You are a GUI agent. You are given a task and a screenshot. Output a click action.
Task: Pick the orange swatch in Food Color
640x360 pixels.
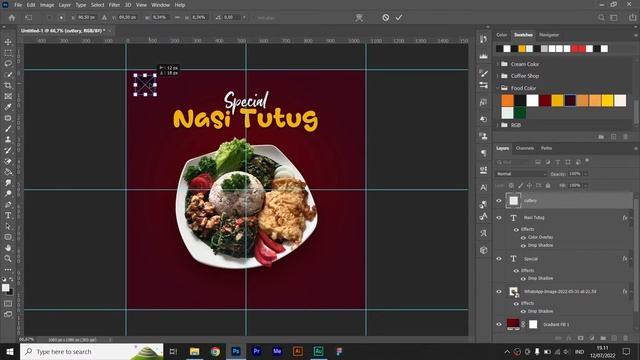(x=507, y=100)
